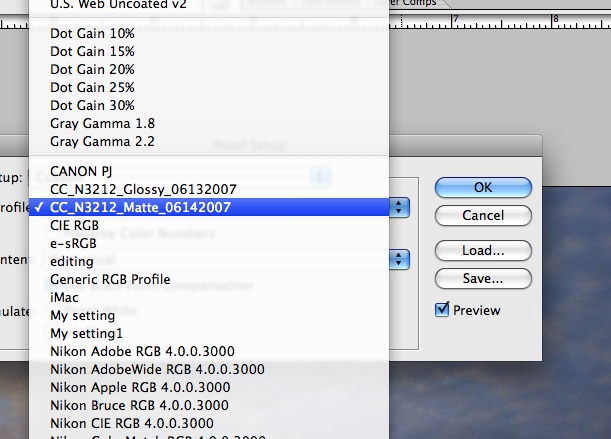
Task: Choose Gray Gamma 2.2
Action: click(209, 141)
